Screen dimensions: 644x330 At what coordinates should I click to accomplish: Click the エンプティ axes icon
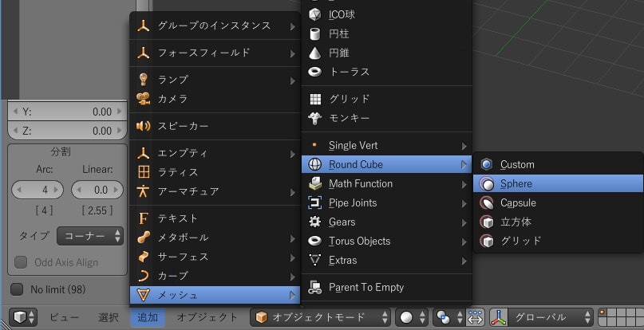tap(144, 153)
